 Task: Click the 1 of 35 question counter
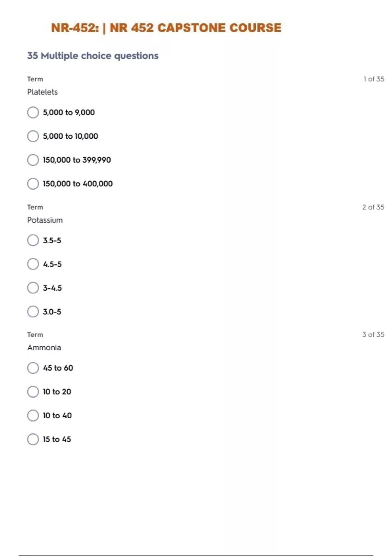(x=374, y=79)
